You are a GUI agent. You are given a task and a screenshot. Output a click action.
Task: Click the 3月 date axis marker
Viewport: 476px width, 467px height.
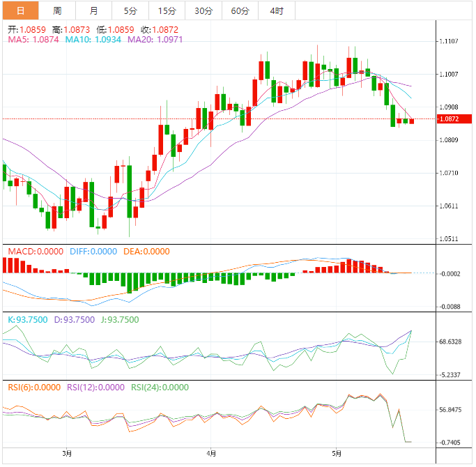[x=67, y=454]
